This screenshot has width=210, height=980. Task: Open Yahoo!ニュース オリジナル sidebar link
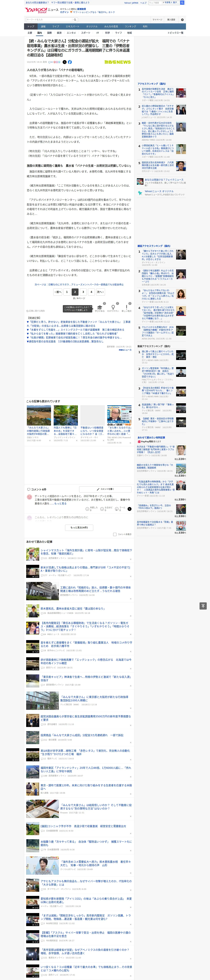159,191
